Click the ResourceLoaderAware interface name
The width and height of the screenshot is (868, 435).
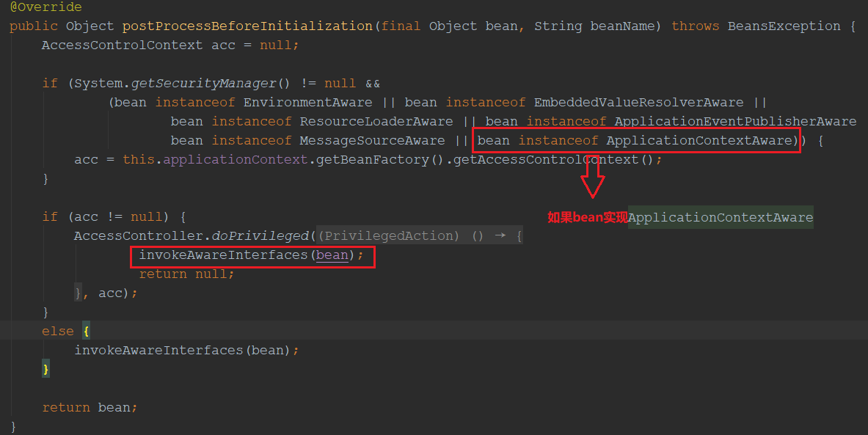(376, 121)
